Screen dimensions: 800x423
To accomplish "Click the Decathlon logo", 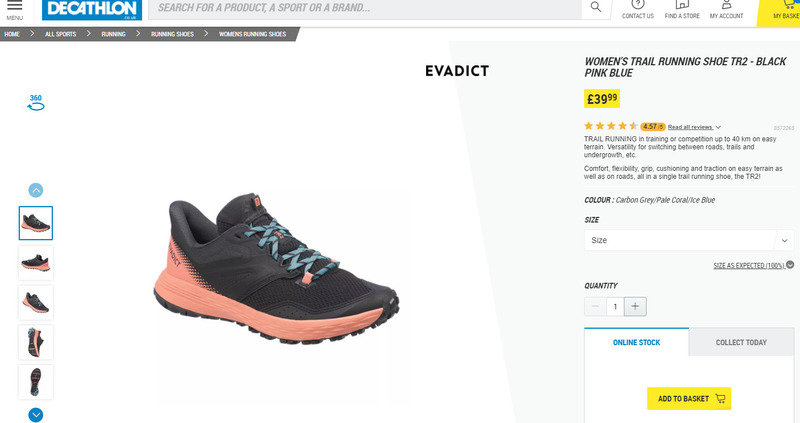I will pyautogui.click(x=92, y=9).
